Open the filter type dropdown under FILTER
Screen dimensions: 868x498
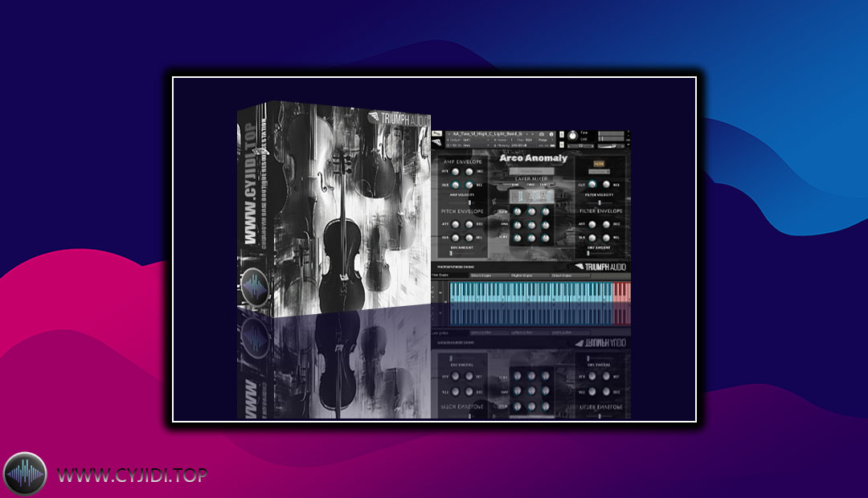[x=599, y=172]
